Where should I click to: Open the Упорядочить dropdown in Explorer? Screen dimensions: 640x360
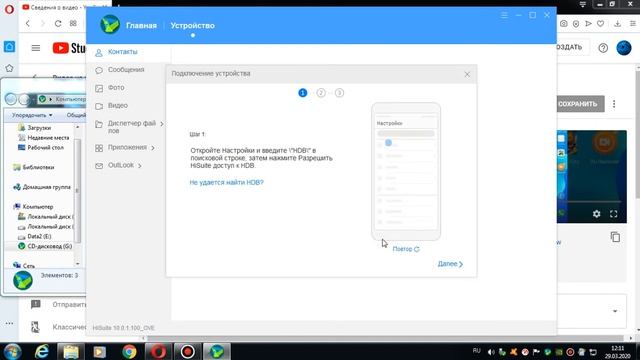[x=32, y=116]
